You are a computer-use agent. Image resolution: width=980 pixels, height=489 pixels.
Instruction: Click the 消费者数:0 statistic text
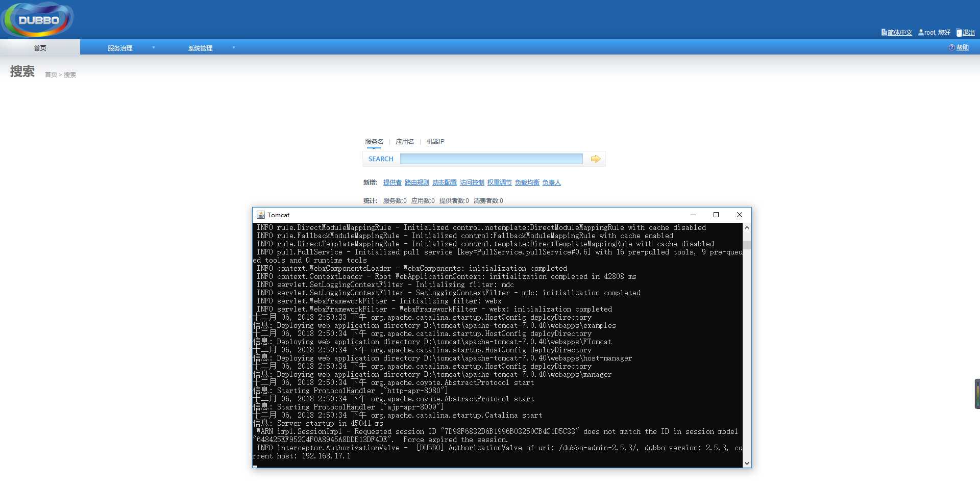coord(488,201)
